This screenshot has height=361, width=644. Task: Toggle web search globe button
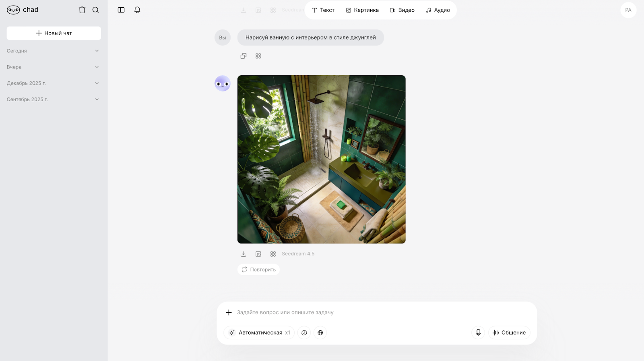[320, 333]
